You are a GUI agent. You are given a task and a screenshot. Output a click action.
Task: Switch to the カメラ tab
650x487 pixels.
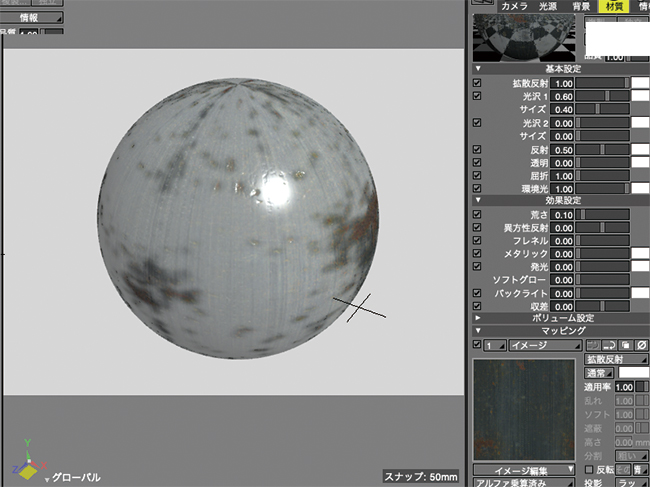(x=514, y=6)
